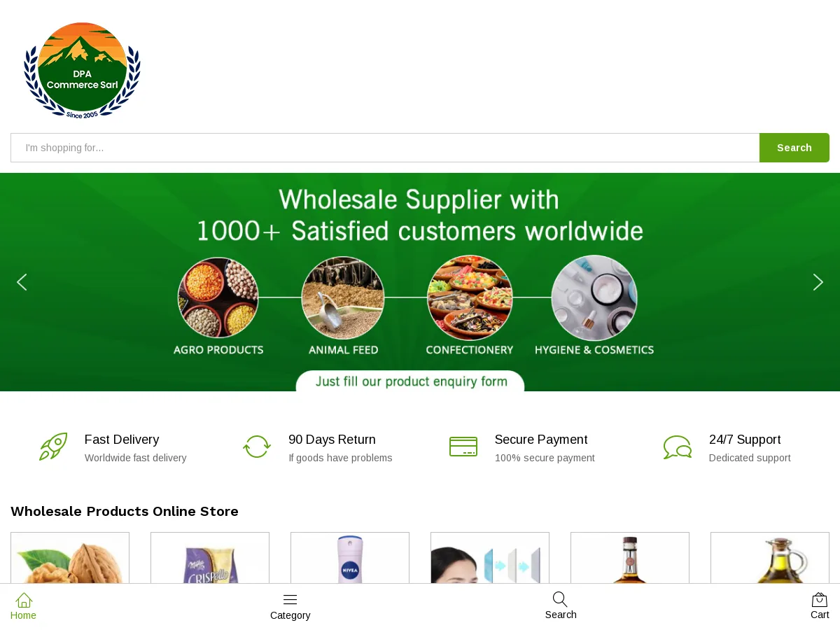Click the Secure Payment card icon
The height and width of the screenshot is (630, 840).
(x=463, y=447)
